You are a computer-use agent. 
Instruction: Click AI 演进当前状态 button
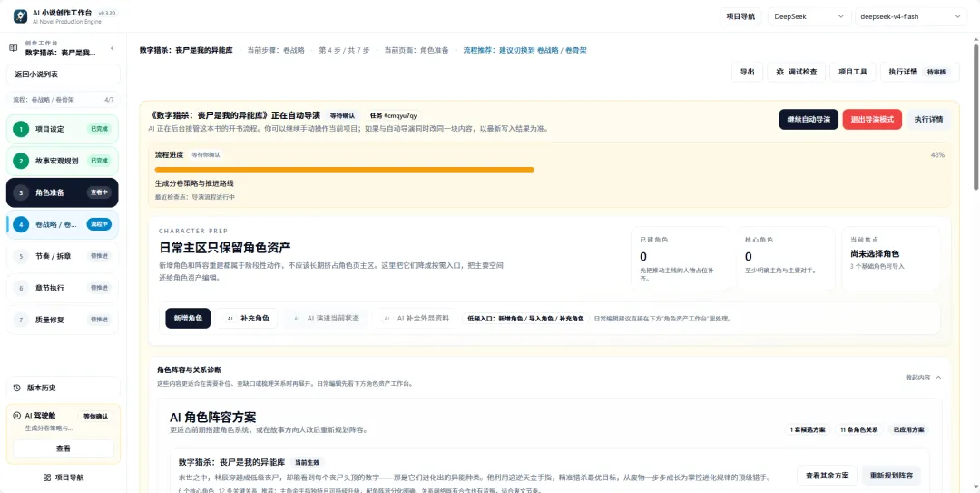(x=326, y=319)
